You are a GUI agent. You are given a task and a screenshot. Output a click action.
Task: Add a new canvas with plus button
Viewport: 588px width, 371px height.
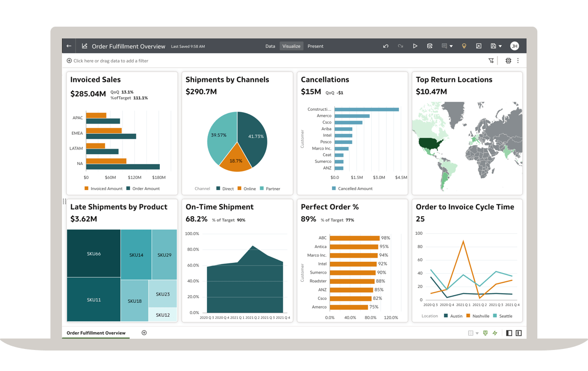144,333
